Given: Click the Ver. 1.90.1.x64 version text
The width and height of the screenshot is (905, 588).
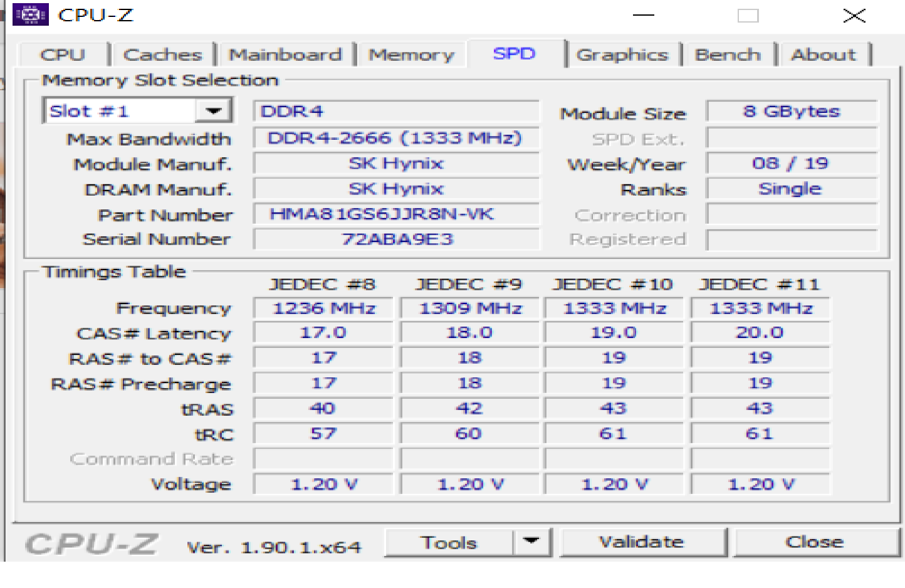Looking at the screenshot, I should tap(275, 547).
